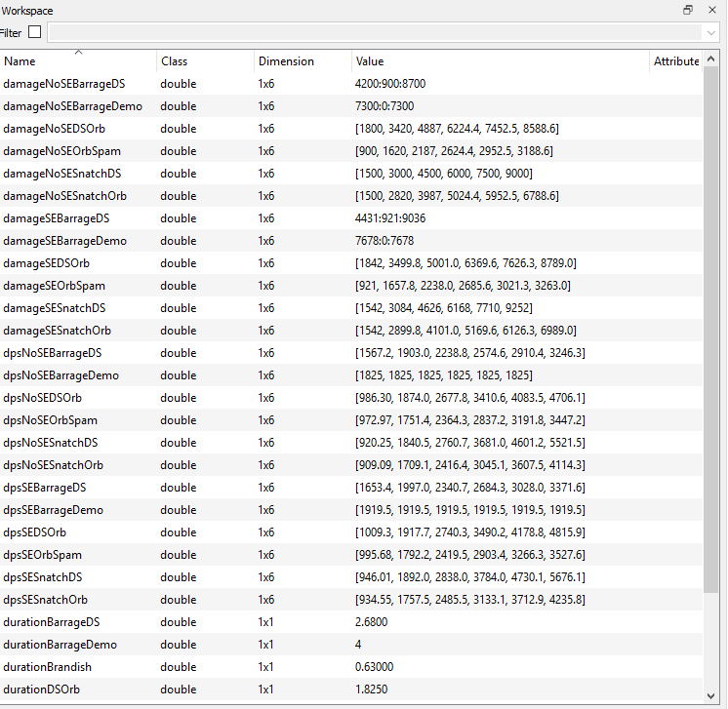Click the Dimension column header
The height and width of the screenshot is (709, 728).
301,61
